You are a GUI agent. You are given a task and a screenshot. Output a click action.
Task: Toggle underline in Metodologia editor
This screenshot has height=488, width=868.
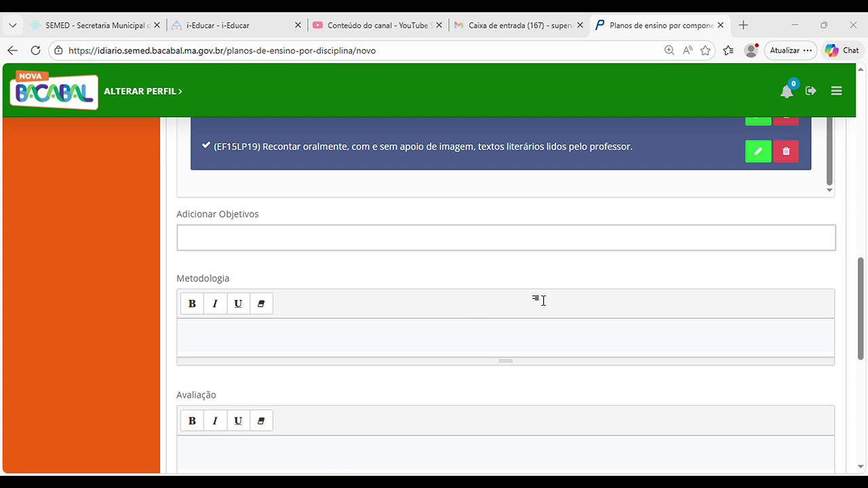pos(238,304)
